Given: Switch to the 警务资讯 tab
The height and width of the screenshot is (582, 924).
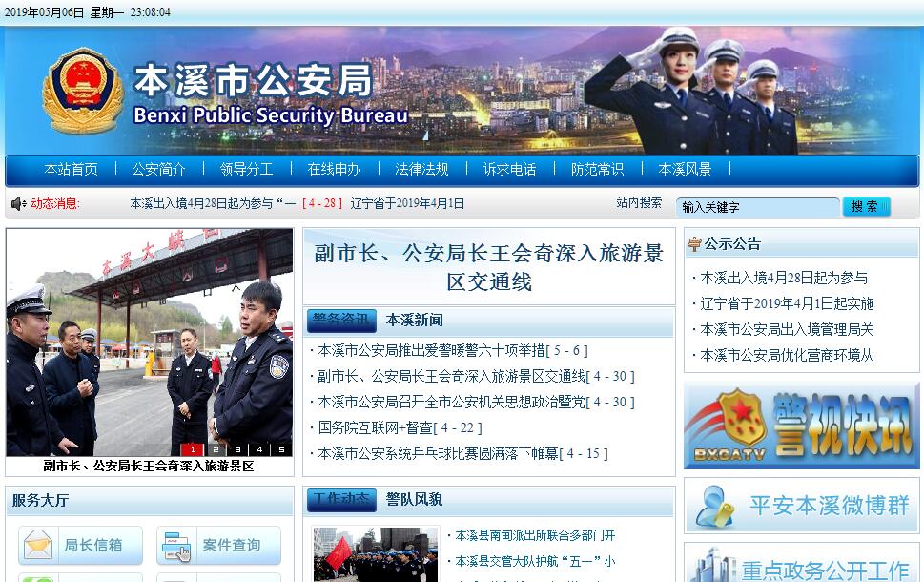Looking at the screenshot, I should (341, 321).
